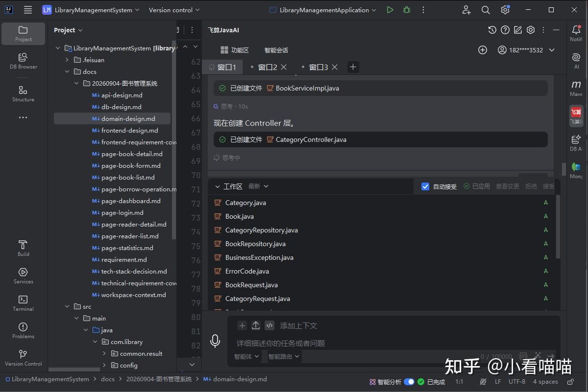Click the code snippet icon in the chat input
The height and width of the screenshot is (392, 588).
click(x=269, y=325)
